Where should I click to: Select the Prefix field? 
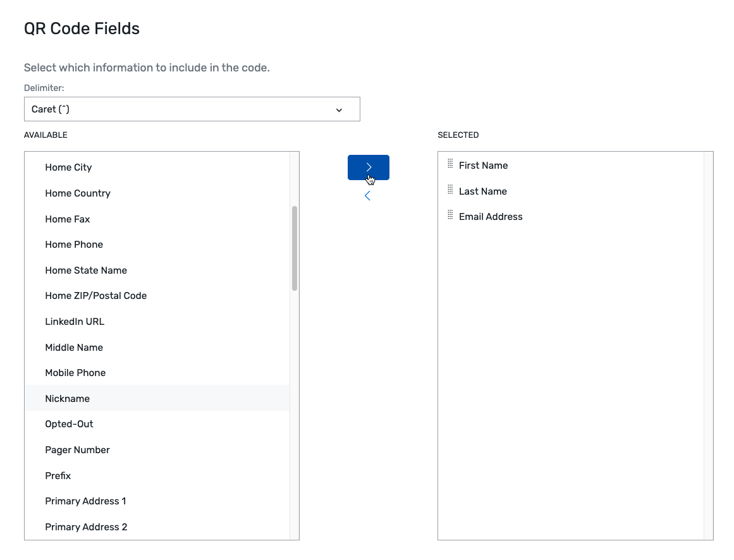58,476
